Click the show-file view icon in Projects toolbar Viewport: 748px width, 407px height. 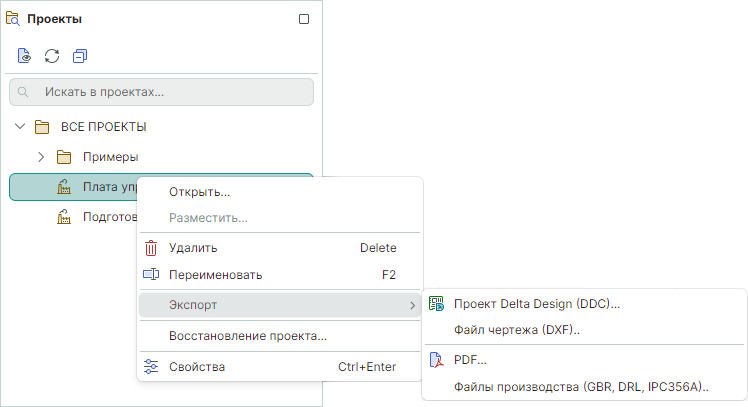(x=24, y=56)
